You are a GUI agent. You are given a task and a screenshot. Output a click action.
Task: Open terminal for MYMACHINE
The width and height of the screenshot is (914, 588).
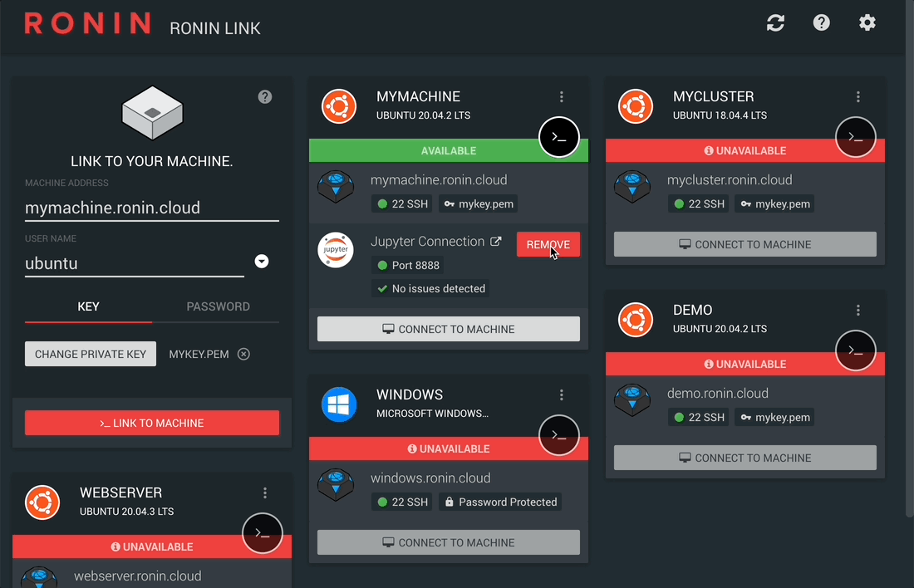pyautogui.click(x=559, y=138)
